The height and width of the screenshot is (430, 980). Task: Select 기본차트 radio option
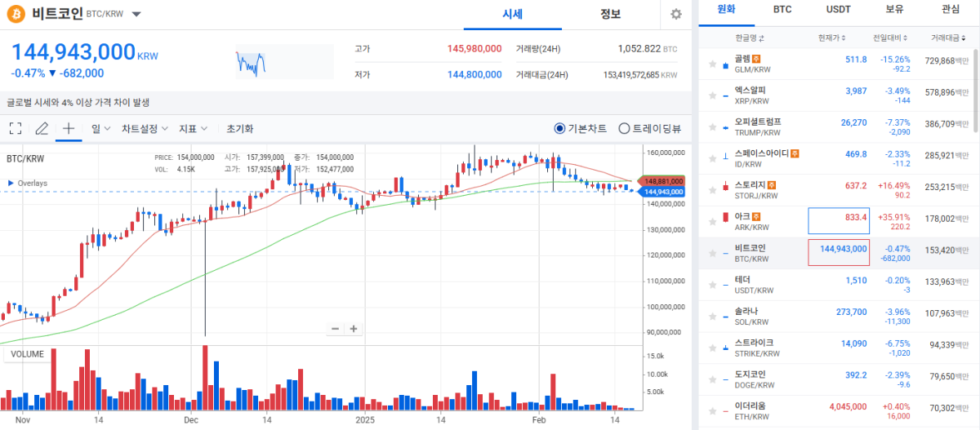point(559,128)
